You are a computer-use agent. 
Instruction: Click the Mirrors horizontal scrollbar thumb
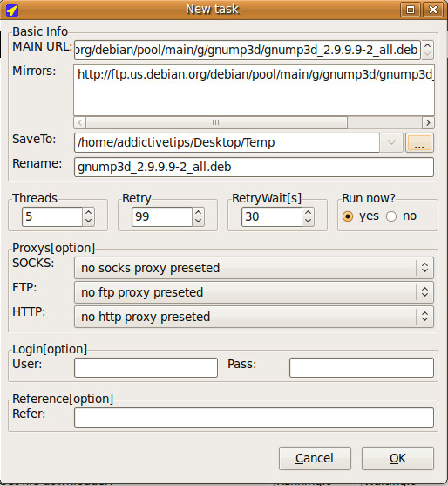(x=216, y=123)
